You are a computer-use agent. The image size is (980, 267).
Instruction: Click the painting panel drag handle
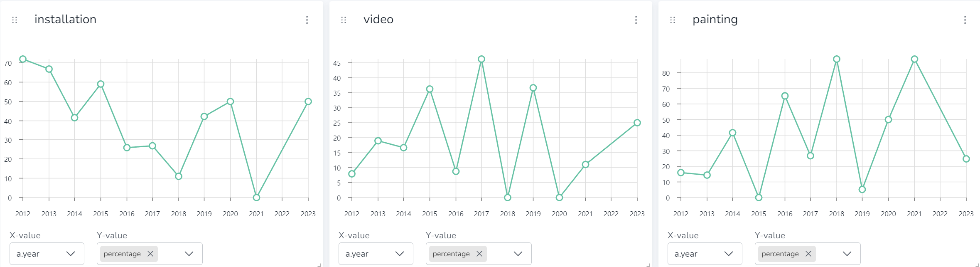coord(673,20)
